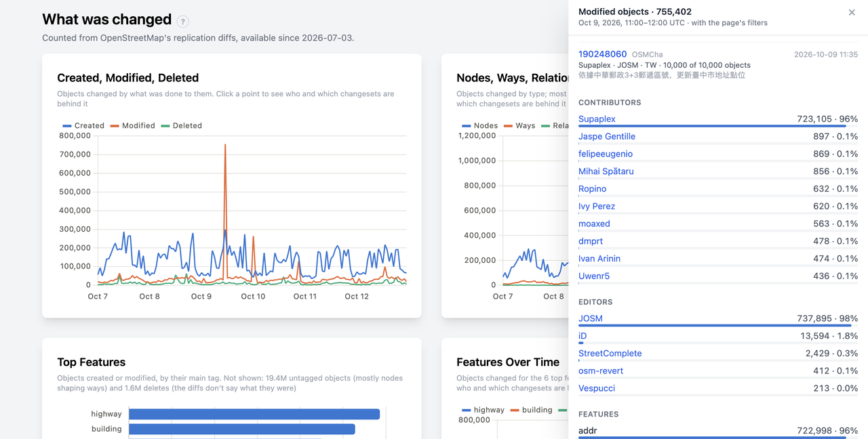The image size is (868, 439).
Task: Select JOSM in the Editors list
Action: (x=591, y=318)
